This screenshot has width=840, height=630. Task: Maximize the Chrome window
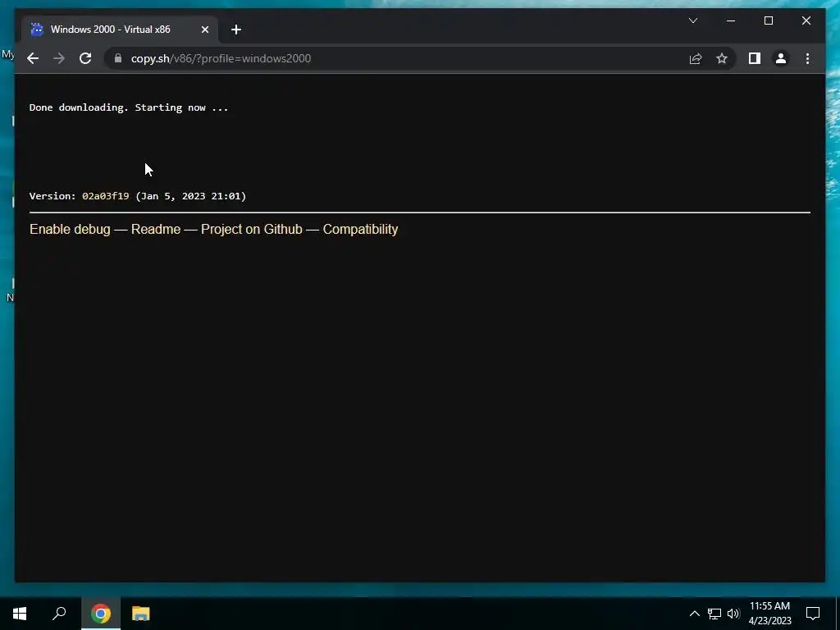click(768, 21)
